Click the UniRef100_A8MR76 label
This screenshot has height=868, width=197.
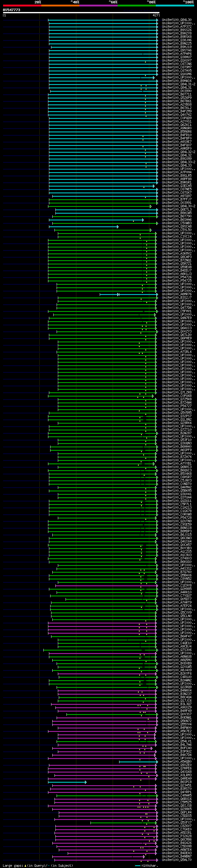coord(177,294)
